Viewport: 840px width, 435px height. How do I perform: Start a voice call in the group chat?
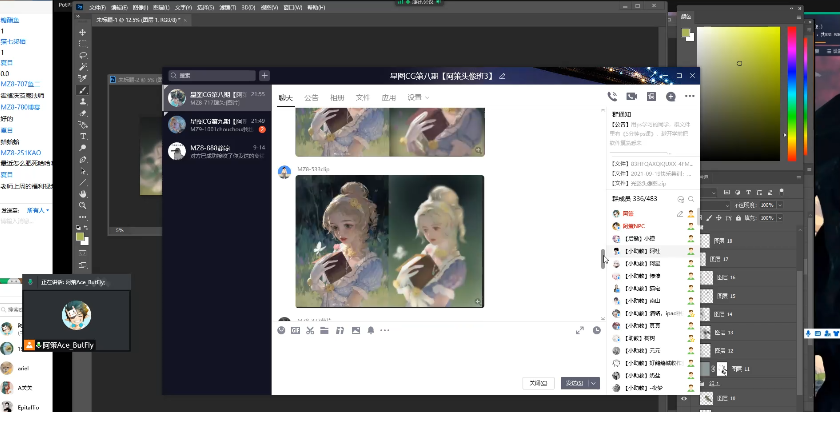(x=612, y=96)
